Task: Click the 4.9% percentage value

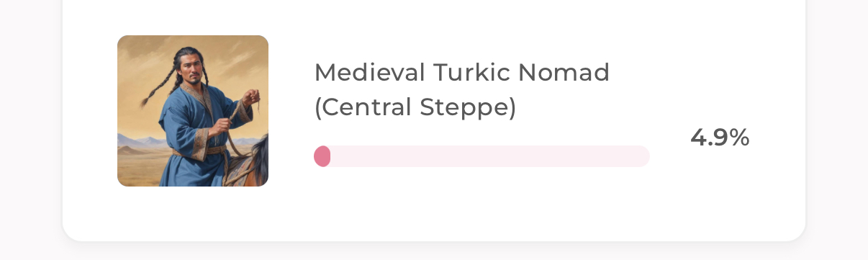Action: [720, 137]
